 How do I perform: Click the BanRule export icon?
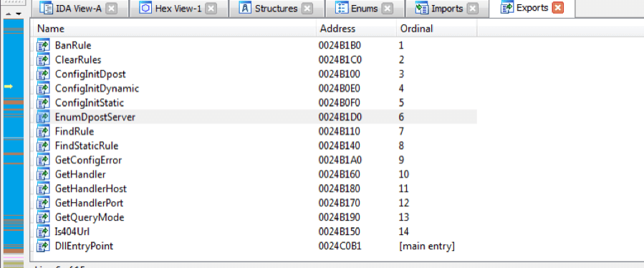pos(43,45)
